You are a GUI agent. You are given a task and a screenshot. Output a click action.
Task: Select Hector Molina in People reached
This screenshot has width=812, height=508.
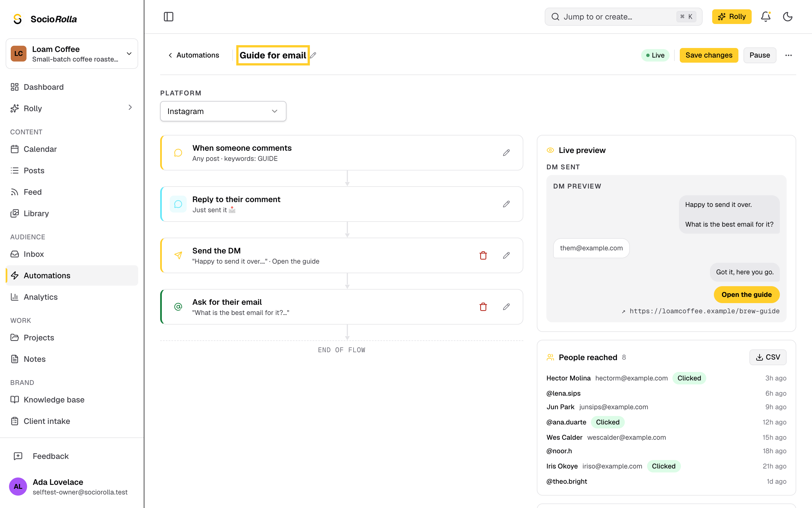[x=568, y=378]
